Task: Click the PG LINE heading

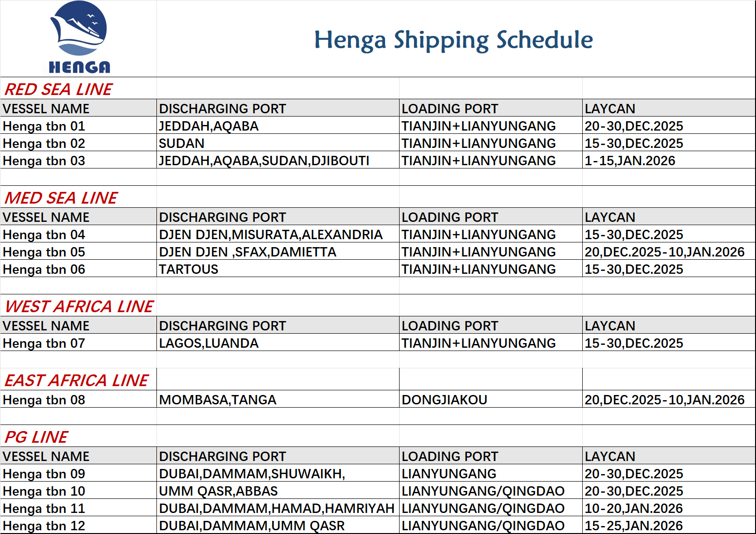Action: [x=36, y=437]
